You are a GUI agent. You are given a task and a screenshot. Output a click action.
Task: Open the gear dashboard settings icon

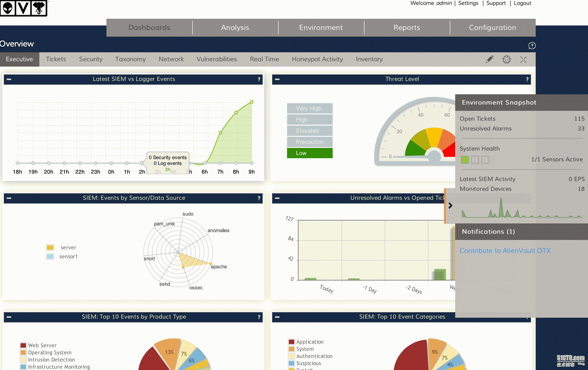coord(507,59)
